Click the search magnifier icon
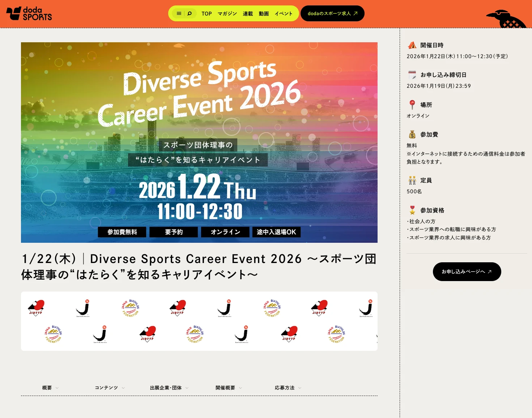 click(190, 14)
